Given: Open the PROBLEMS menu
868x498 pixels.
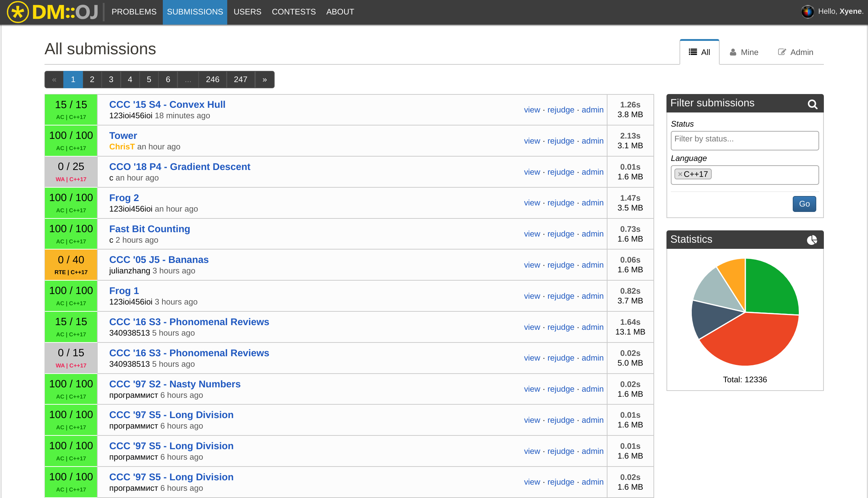Looking at the screenshot, I should (134, 12).
